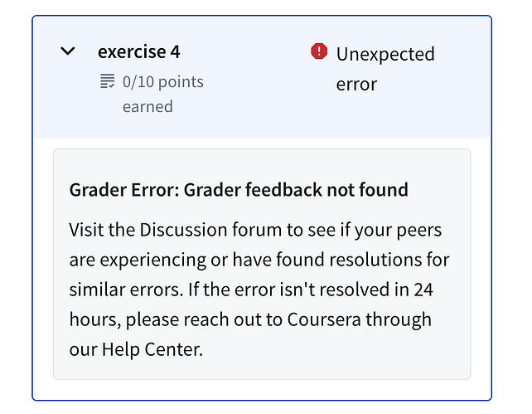532x414 pixels.
Task: Click the red unexpected error icon
Action: [319, 51]
